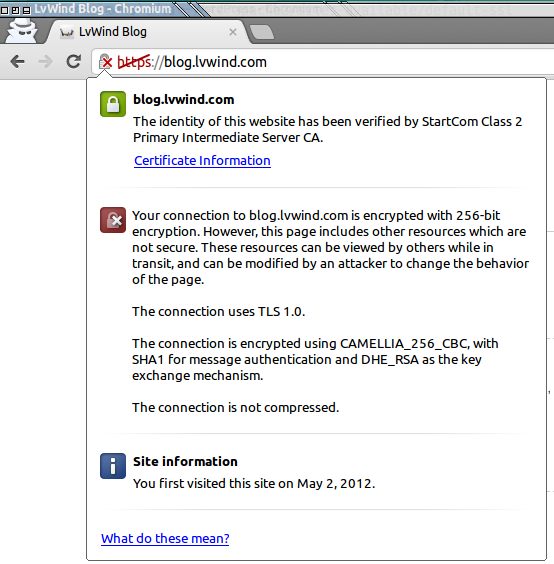Click the incognito spy icon
The width and height of the screenshot is (554, 564).
(22, 31)
